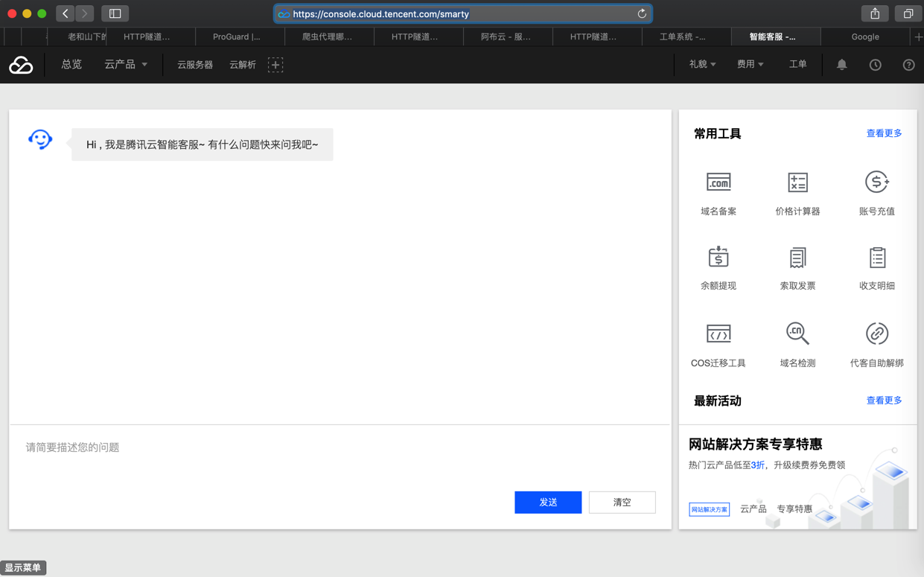
Task: Toggle the Safari sidebar
Action: (x=115, y=13)
